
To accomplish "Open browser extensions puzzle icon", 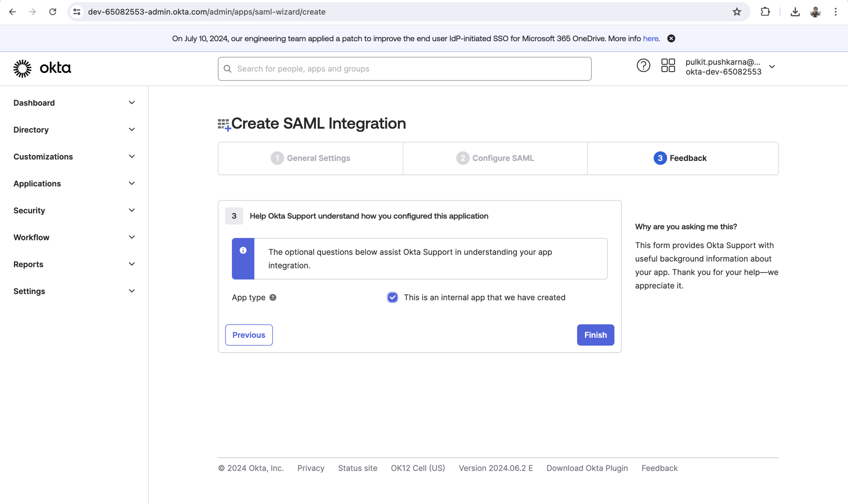I will (765, 12).
